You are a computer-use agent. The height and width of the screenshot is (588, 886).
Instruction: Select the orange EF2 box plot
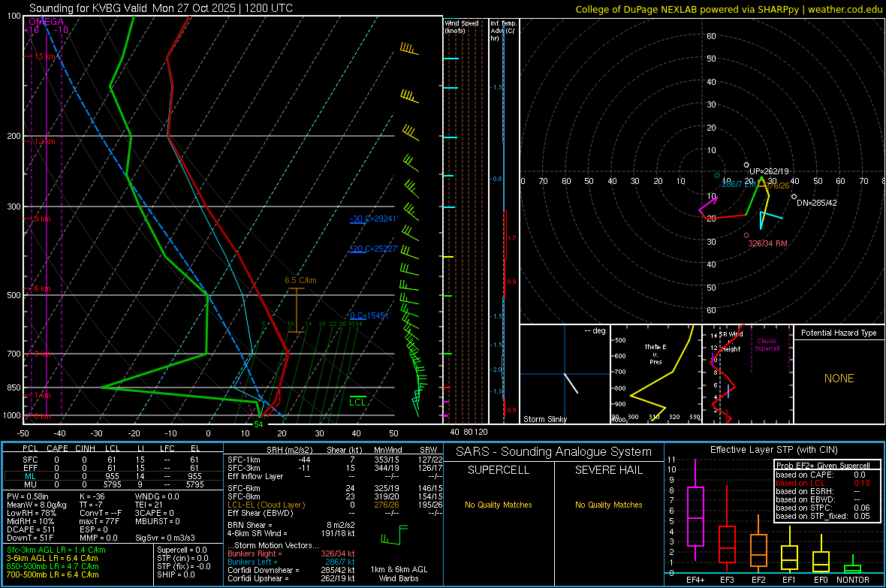coord(758,544)
